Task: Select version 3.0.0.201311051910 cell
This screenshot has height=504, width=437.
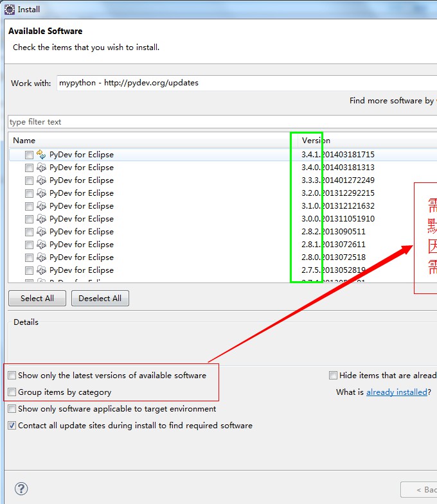Action: click(338, 219)
